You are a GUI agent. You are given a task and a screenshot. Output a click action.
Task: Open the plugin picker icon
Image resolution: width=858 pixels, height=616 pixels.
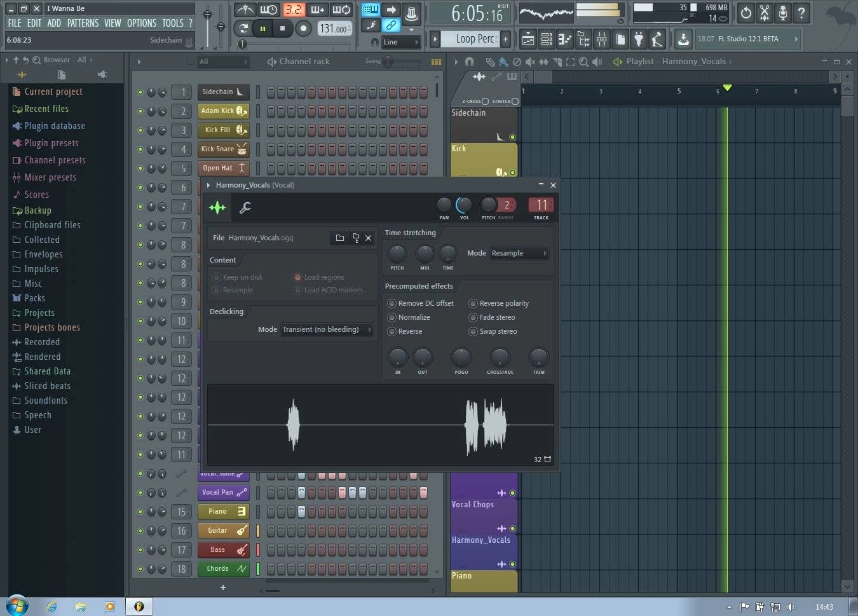(639, 39)
